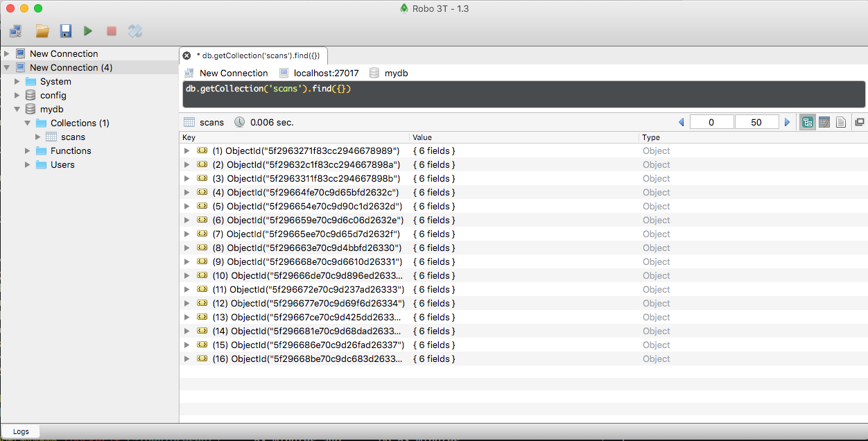Select the first New Connection label in the sidebar
Image resolution: width=868 pixels, height=441 pixels.
[64, 53]
